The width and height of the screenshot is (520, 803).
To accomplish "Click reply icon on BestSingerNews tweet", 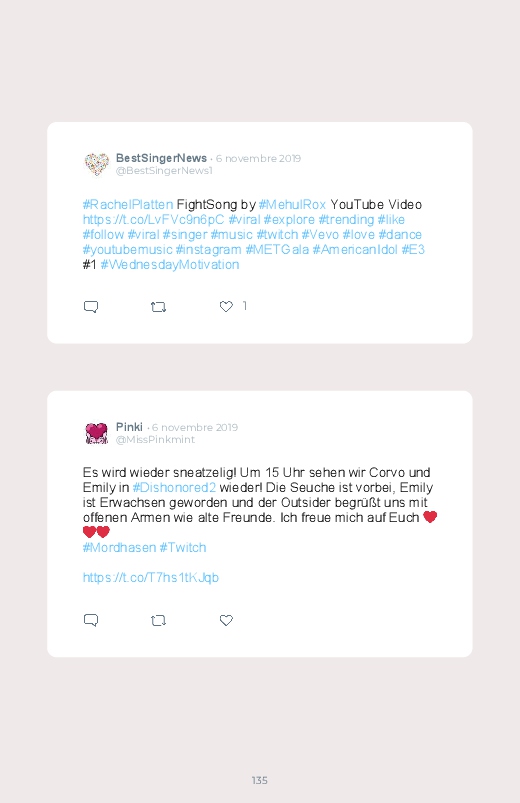I will (x=91, y=307).
